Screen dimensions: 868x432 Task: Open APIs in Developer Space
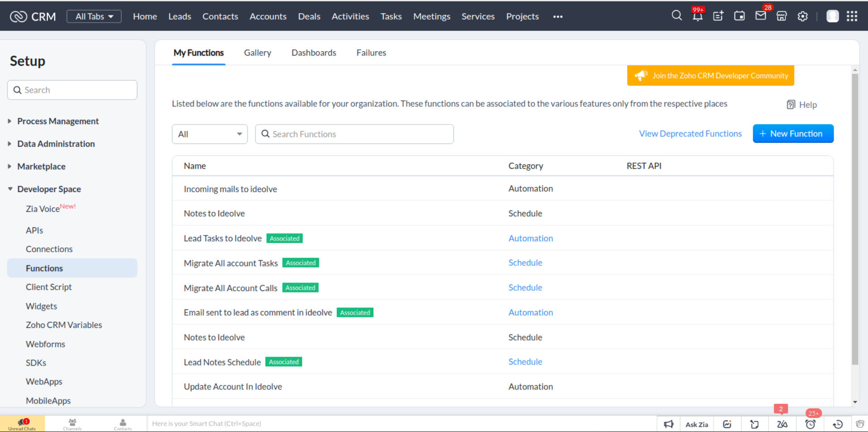(x=34, y=230)
